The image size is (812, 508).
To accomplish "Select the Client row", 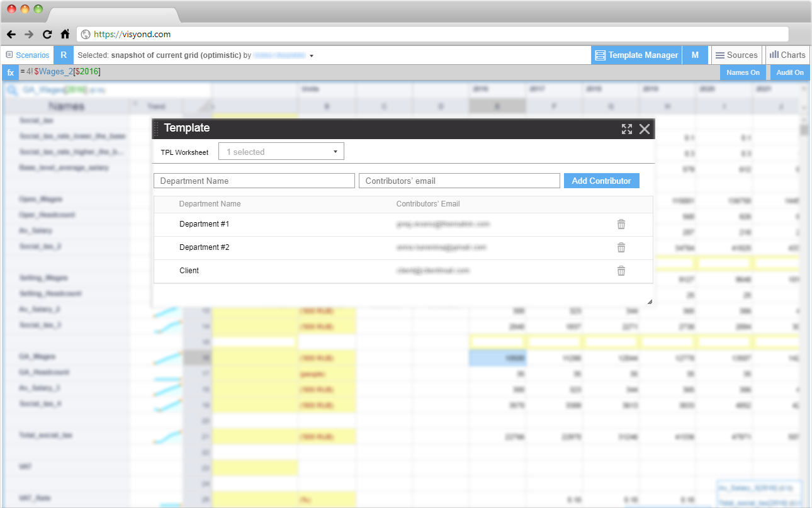I will point(403,271).
